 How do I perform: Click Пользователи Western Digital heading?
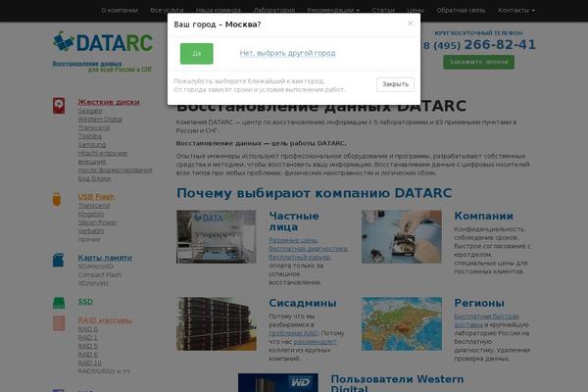click(397, 384)
